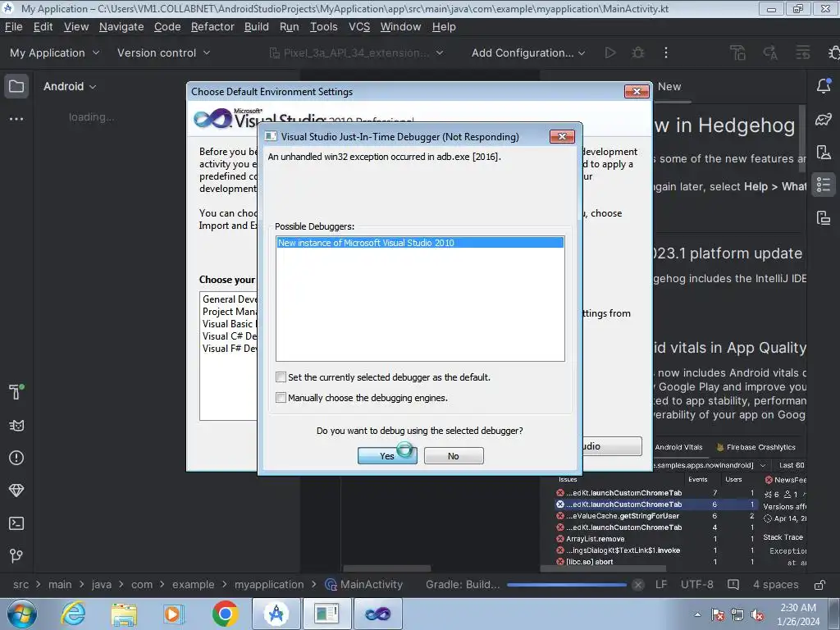Viewport: 840px width, 630px height.
Task: Expand the Android project view dropdown
Action: click(x=70, y=86)
